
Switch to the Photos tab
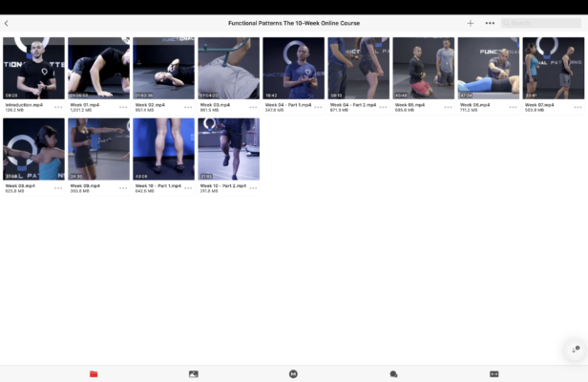click(194, 373)
